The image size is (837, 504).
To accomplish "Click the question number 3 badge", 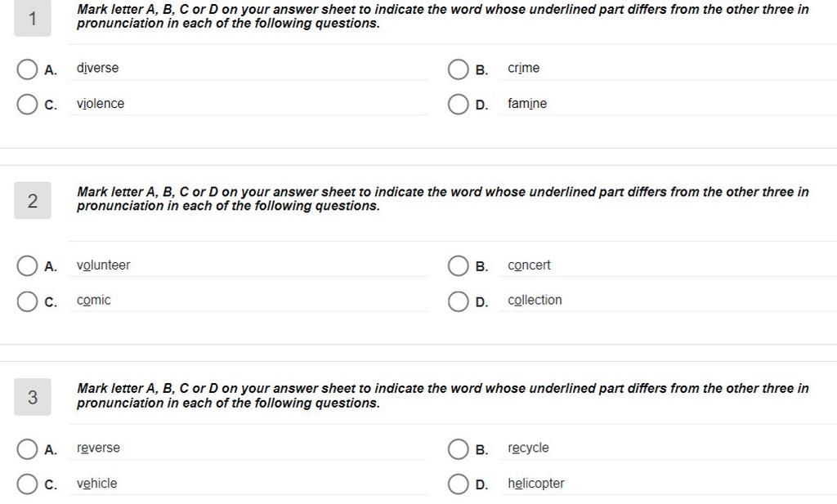I will pos(33,397).
